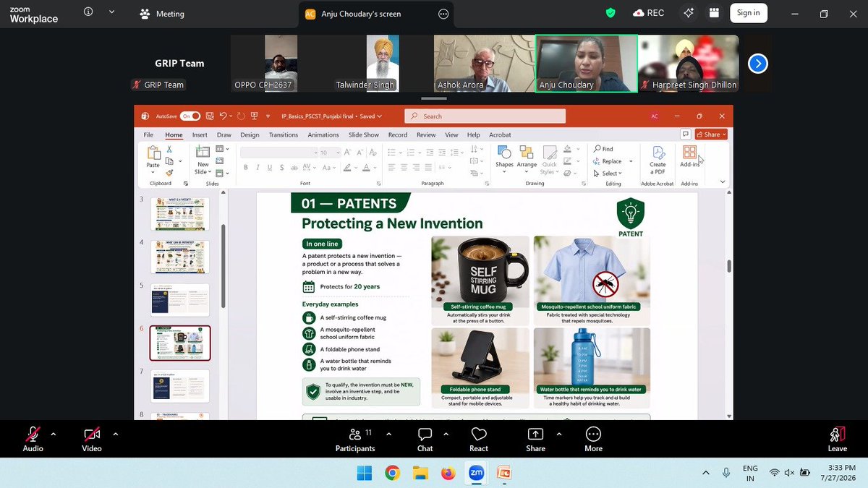Expand the Participants options arrow

(388, 435)
